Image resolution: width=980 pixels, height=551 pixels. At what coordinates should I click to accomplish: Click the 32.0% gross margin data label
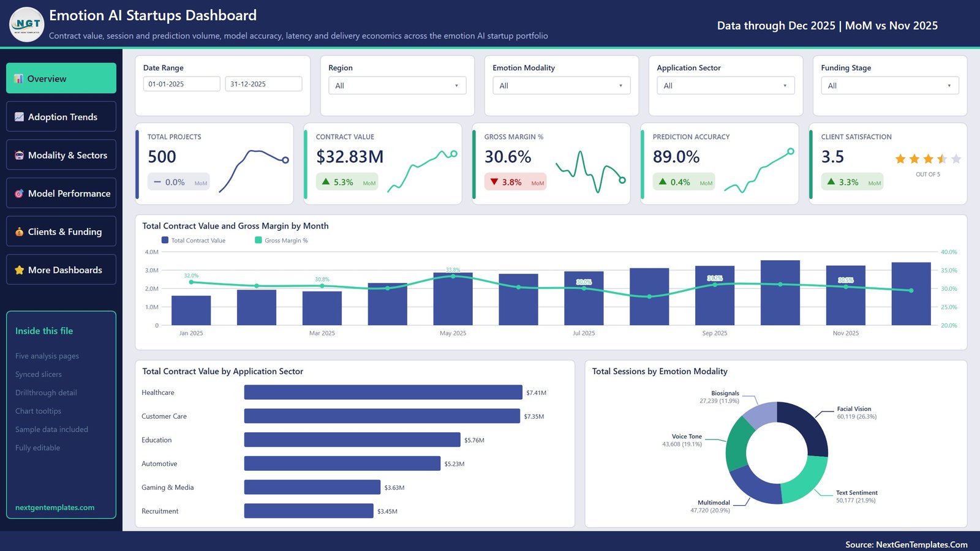tap(191, 275)
